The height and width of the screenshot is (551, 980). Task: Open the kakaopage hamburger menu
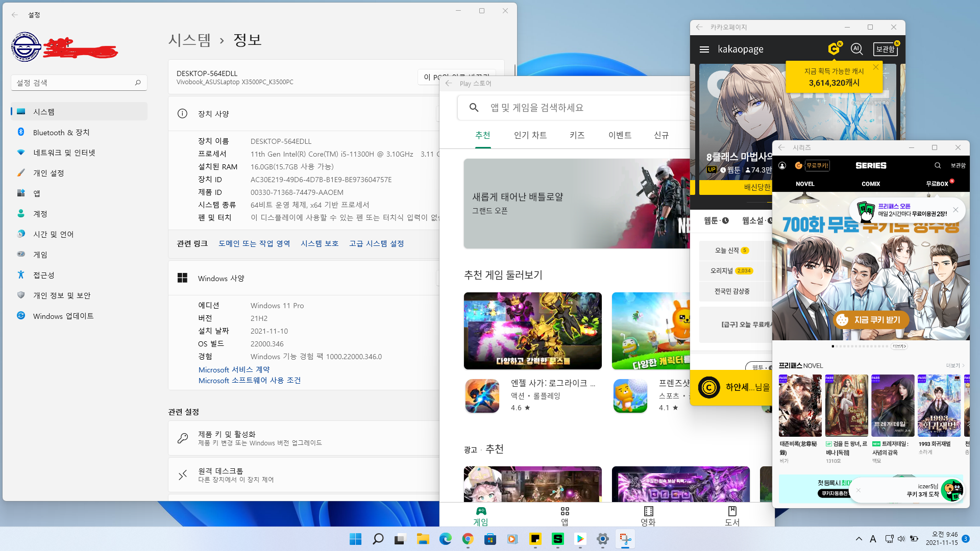pos(704,49)
